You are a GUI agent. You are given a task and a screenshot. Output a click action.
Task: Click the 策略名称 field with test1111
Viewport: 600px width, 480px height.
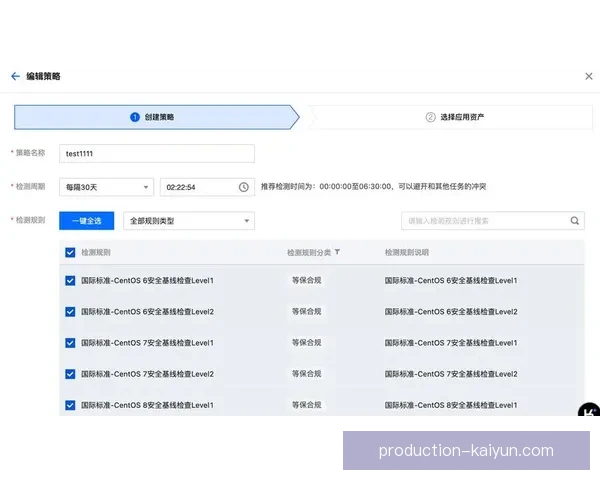coord(157,153)
